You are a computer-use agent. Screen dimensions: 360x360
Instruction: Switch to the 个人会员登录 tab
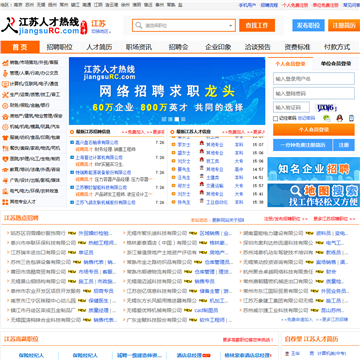click(290, 64)
